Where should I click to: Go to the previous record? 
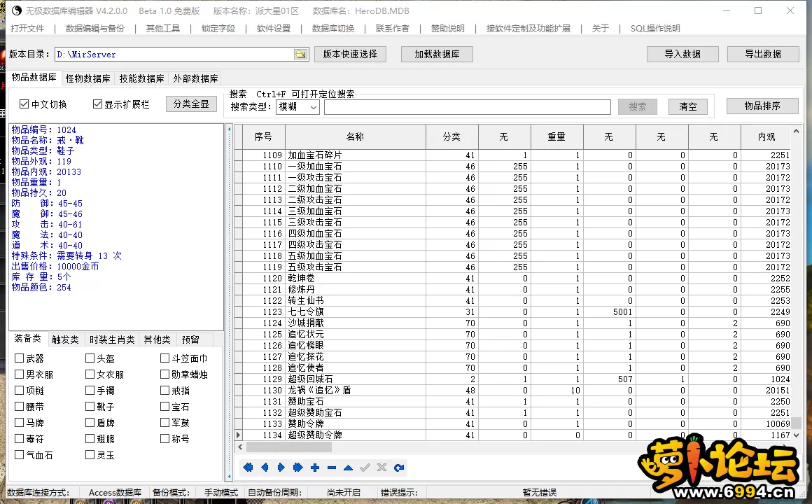click(x=265, y=468)
